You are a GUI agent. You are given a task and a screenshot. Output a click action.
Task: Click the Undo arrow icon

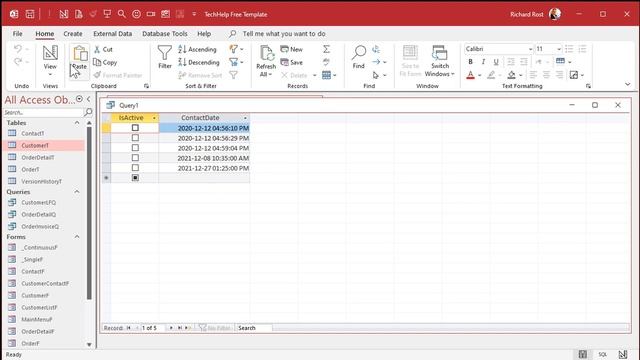(18, 49)
